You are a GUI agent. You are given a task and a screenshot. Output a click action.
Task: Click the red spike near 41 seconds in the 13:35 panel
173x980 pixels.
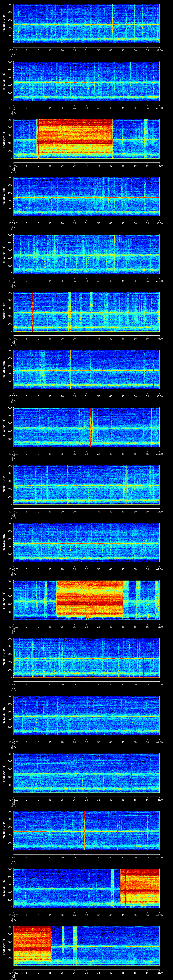[x=114, y=254]
